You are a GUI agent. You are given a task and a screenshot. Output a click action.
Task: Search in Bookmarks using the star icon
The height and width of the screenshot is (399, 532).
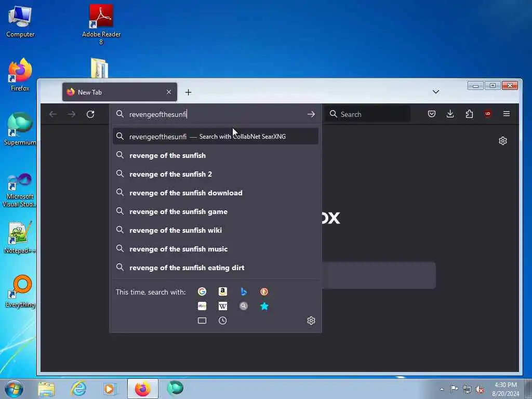(264, 306)
